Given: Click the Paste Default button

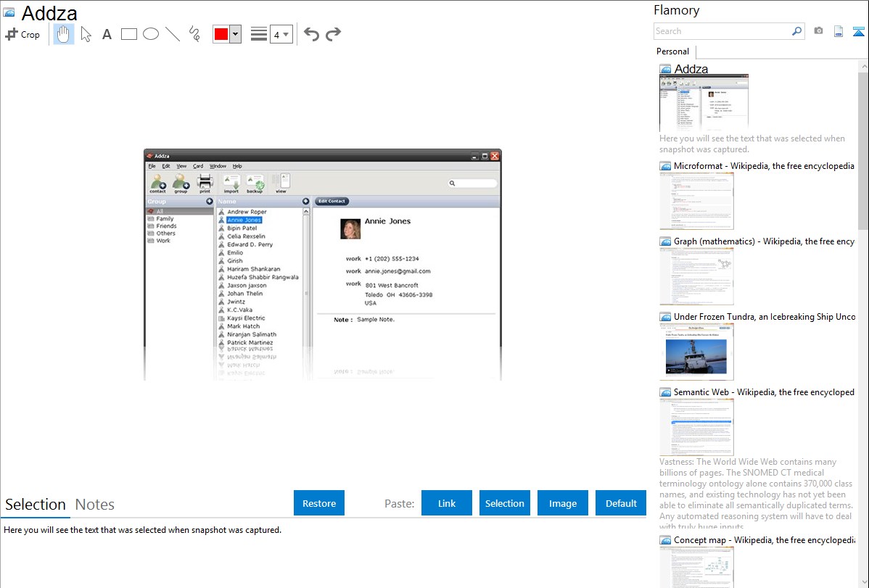Looking at the screenshot, I should pyautogui.click(x=621, y=503).
